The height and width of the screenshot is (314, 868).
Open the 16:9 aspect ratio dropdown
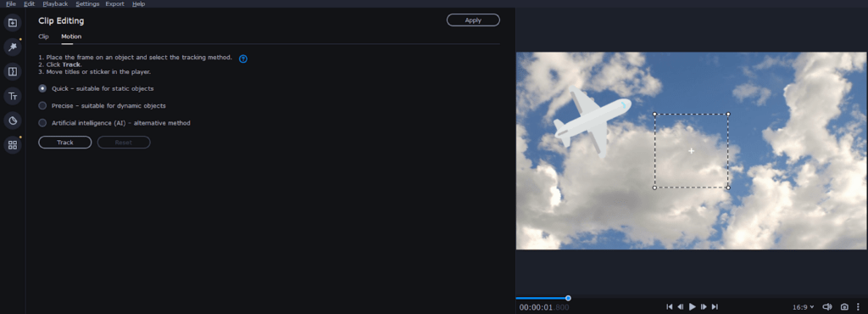click(x=804, y=307)
